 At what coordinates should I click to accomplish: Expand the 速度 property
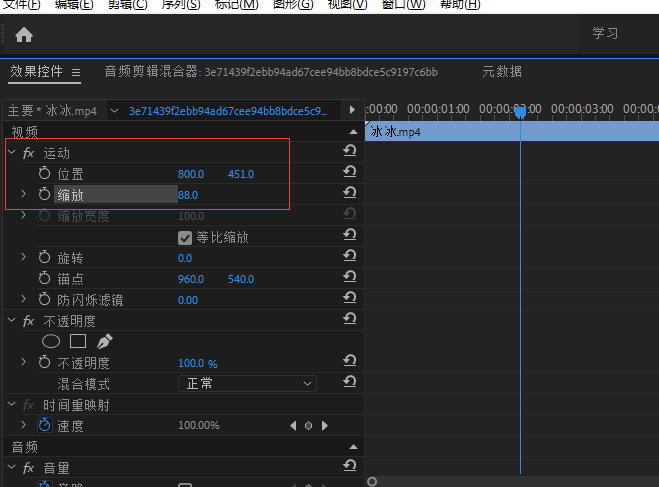24,425
